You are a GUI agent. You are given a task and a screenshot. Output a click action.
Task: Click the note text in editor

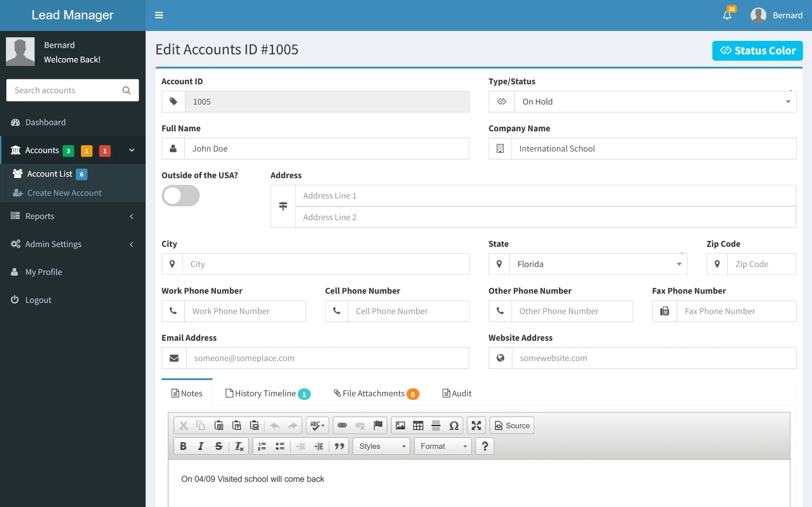point(252,479)
